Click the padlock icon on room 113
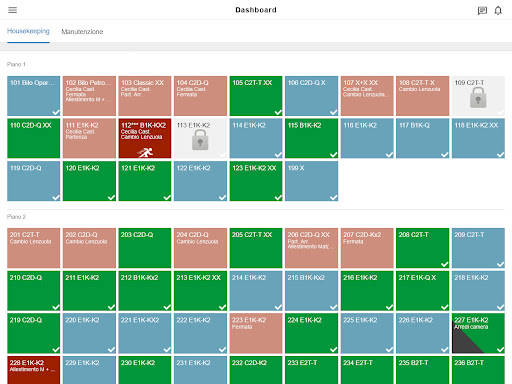Viewport: 512px width, 384px height. 200,140
